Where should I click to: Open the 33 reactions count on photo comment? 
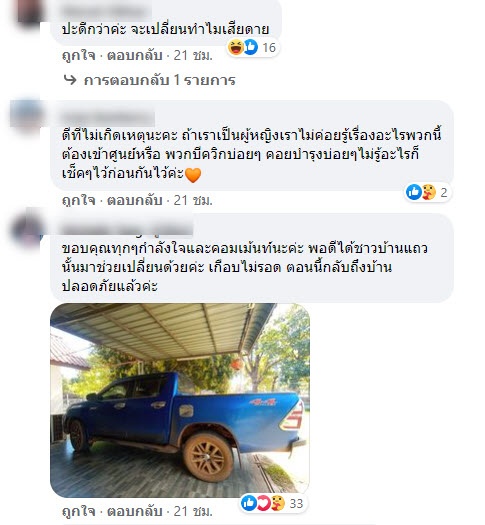pyautogui.click(x=296, y=503)
